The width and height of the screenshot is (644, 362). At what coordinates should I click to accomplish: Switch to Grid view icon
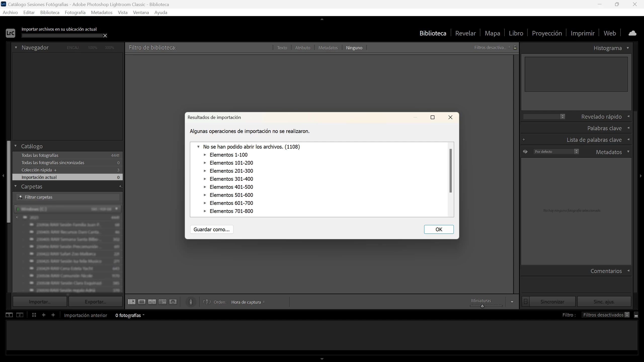pos(132,302)
